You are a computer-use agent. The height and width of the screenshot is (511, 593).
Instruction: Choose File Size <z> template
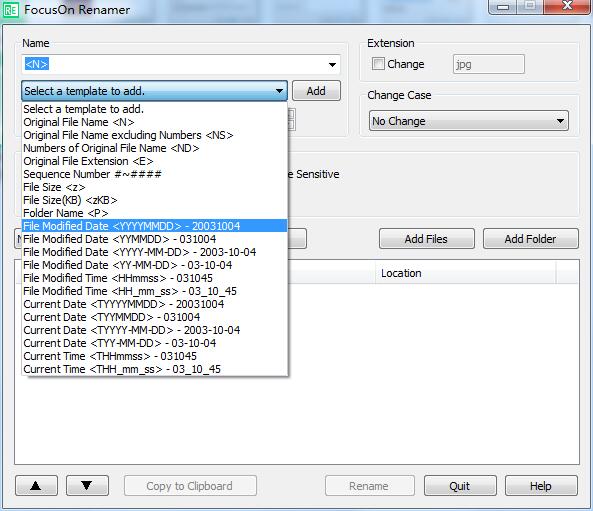pos(155,187)
